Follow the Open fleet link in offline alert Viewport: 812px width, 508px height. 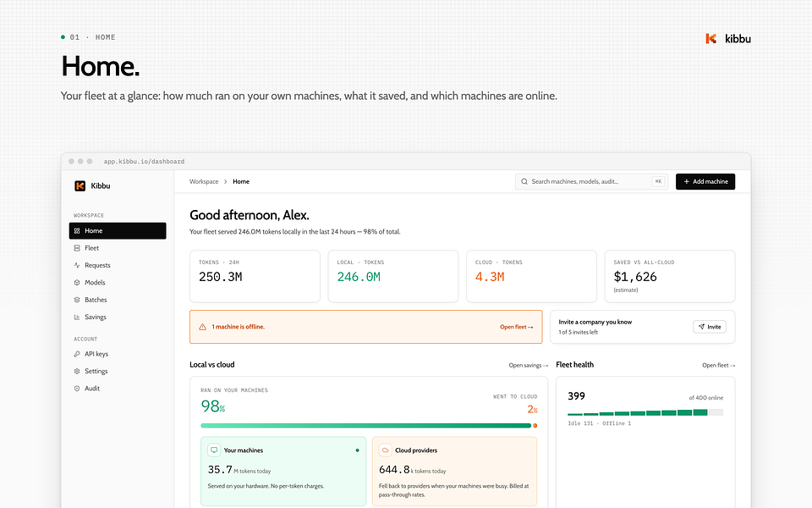click(x=516, y=327)
